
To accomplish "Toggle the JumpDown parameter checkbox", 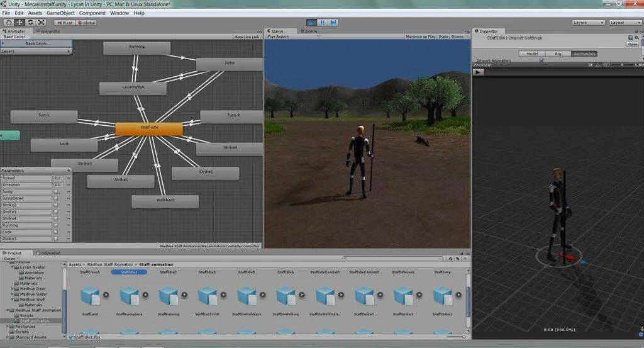I will 56,198.
